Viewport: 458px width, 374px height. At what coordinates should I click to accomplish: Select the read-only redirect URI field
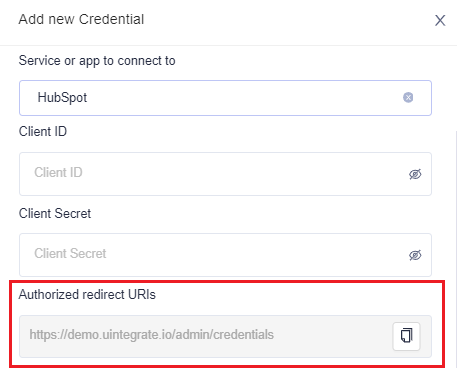[x=225, y=336]
